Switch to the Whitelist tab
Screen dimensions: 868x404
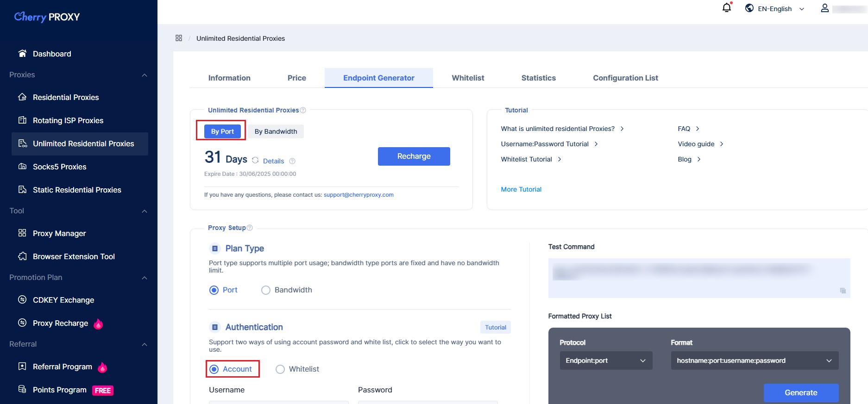(468, 78)
